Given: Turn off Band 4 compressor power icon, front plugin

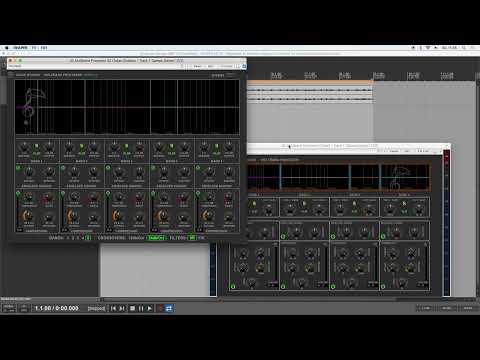Looking at the screenshot, I should pos(153,193).
